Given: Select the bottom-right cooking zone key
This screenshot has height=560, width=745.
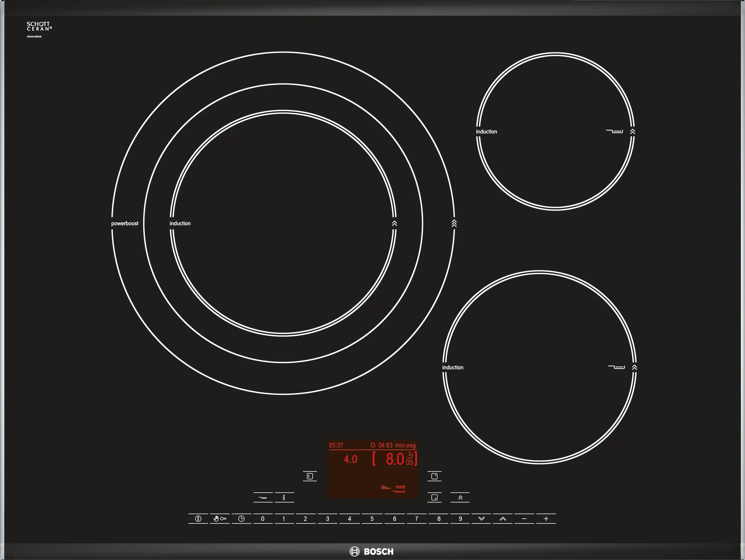Looking at the screenshot, I should click(x=434, y=497).
